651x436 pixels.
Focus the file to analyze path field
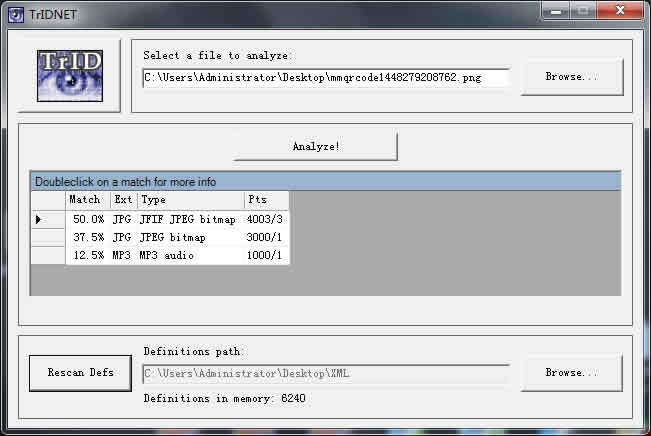[326, 78]
